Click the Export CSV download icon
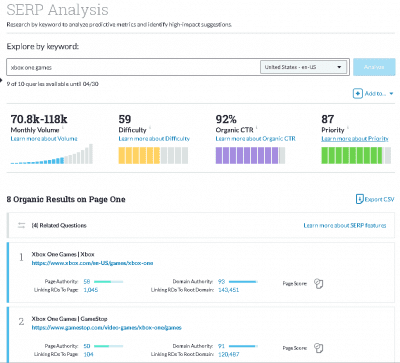400x363 pixels. pos(359,199)
